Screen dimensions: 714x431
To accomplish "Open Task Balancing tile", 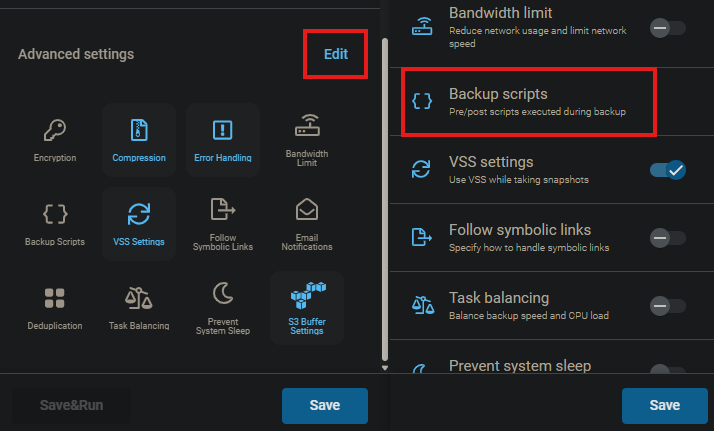I will click(139, 297).
